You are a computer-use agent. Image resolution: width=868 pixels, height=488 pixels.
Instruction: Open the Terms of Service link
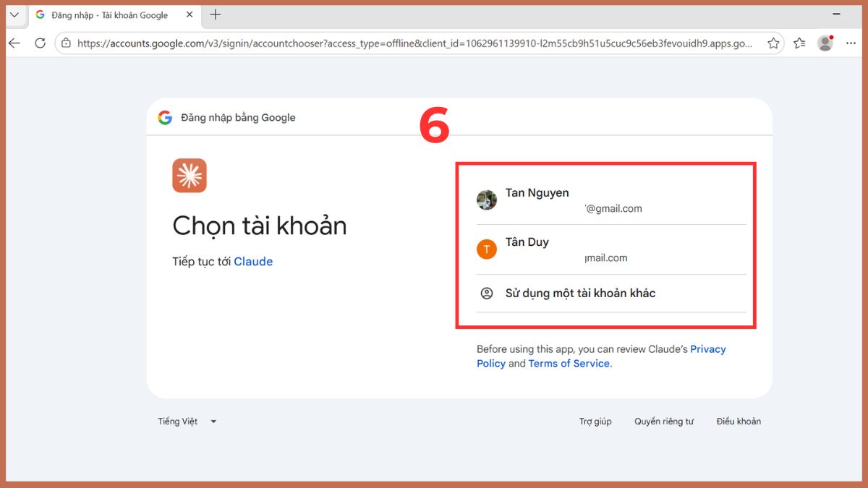[569, 364]
